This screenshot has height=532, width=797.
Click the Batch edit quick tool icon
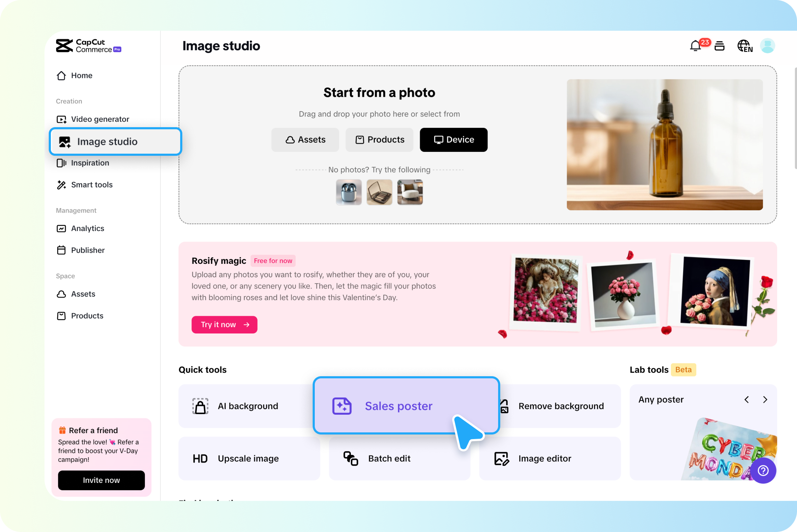[x=351, y=458]
